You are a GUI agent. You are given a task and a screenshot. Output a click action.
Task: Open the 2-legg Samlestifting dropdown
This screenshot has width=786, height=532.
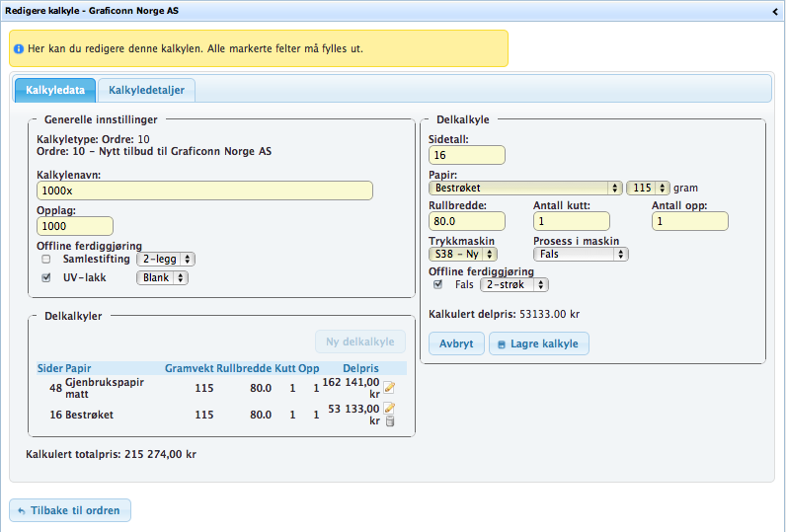point(166,259)
